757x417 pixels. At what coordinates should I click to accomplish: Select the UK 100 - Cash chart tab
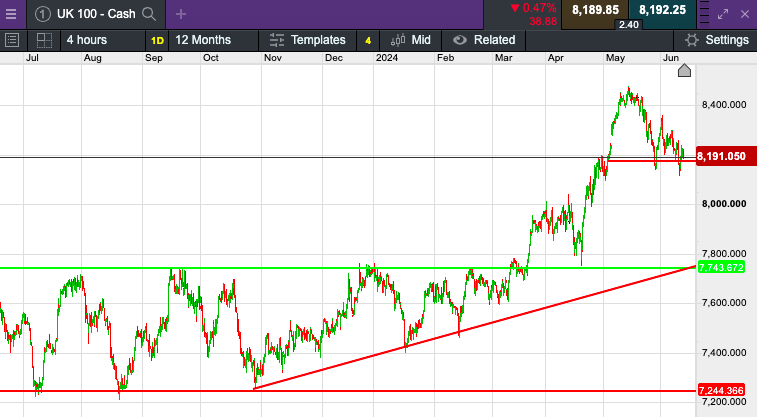click(96, 14)
